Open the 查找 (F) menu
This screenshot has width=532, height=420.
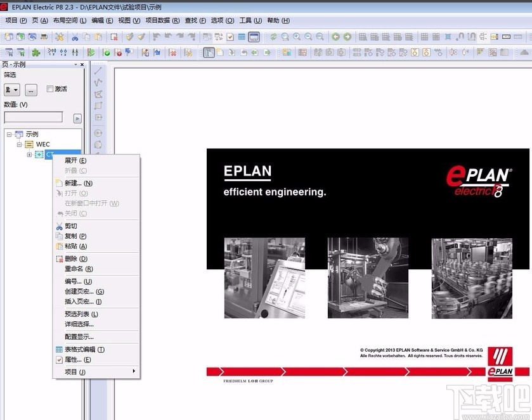(x=195, y=20)
